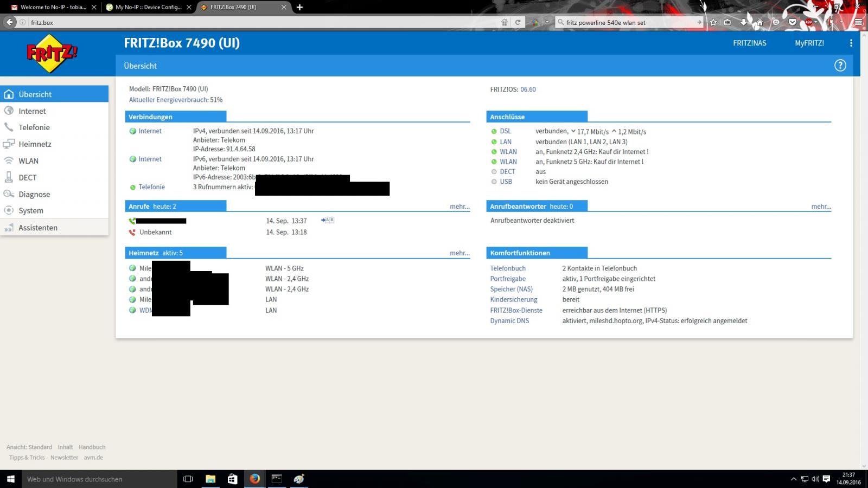Reload the page with the refresh icon

click(x=518, y=22)
